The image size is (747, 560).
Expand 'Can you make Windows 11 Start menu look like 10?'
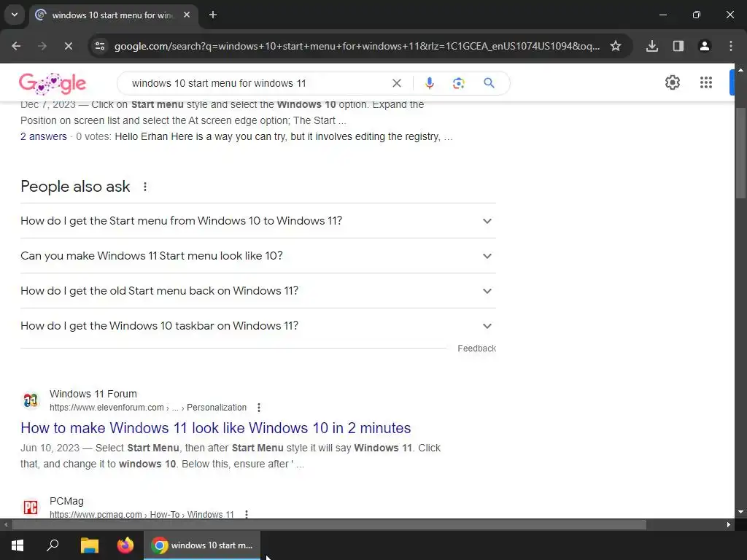tap(258, 256)
